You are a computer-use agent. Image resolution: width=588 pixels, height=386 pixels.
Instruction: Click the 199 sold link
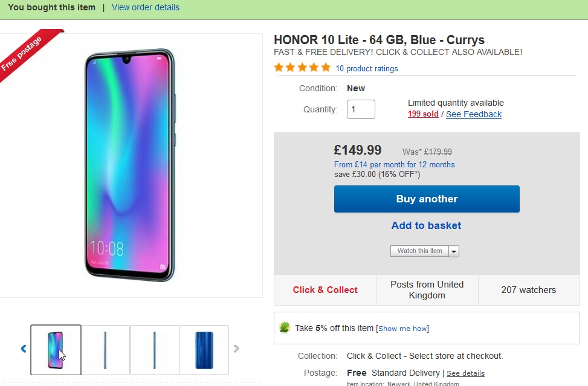423,114
